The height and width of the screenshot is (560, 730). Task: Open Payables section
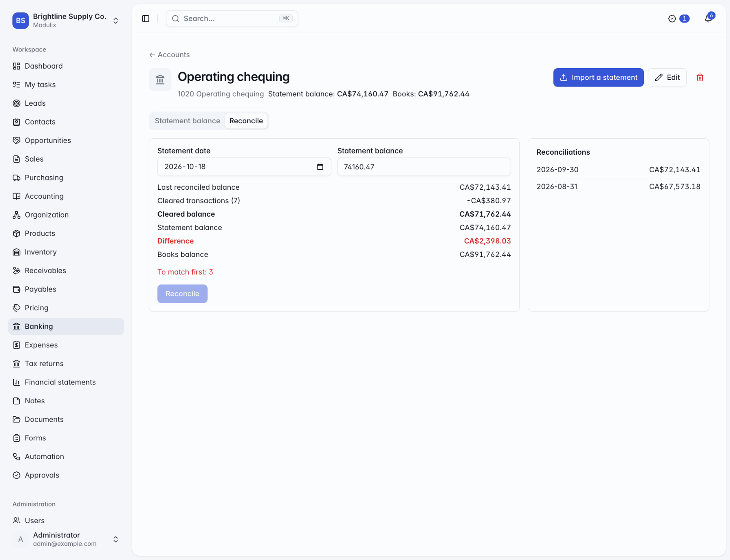(66, 289)
